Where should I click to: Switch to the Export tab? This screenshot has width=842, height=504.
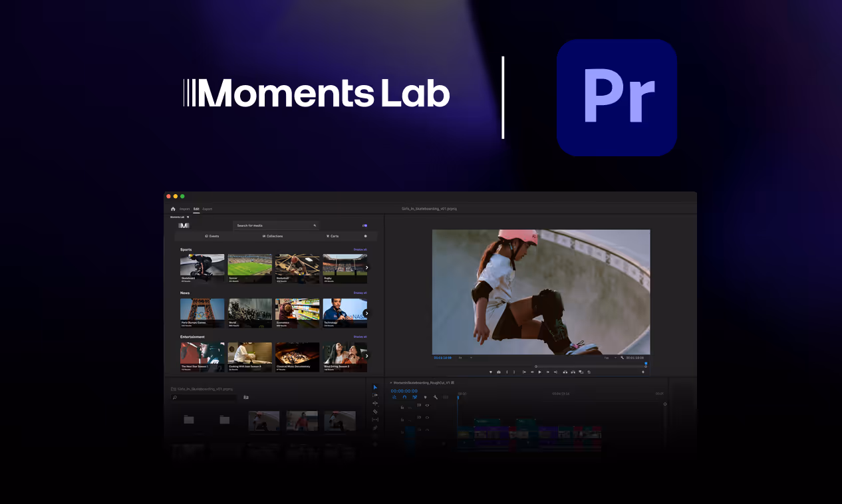coord(208,209)
